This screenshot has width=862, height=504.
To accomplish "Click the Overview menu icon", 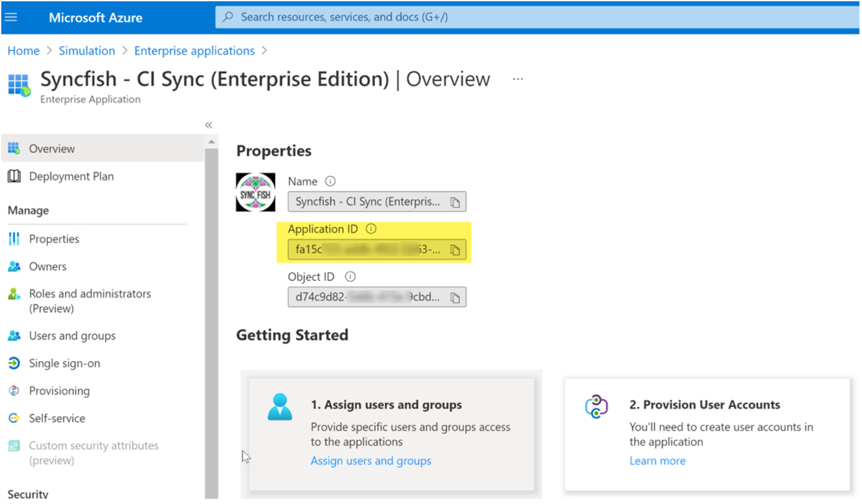I will point(14,148).
